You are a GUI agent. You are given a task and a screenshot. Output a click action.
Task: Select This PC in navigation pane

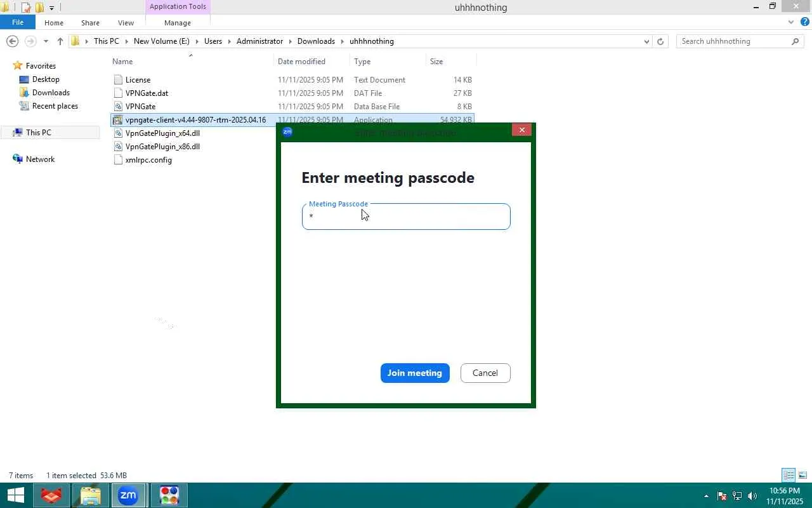[38, 133]
